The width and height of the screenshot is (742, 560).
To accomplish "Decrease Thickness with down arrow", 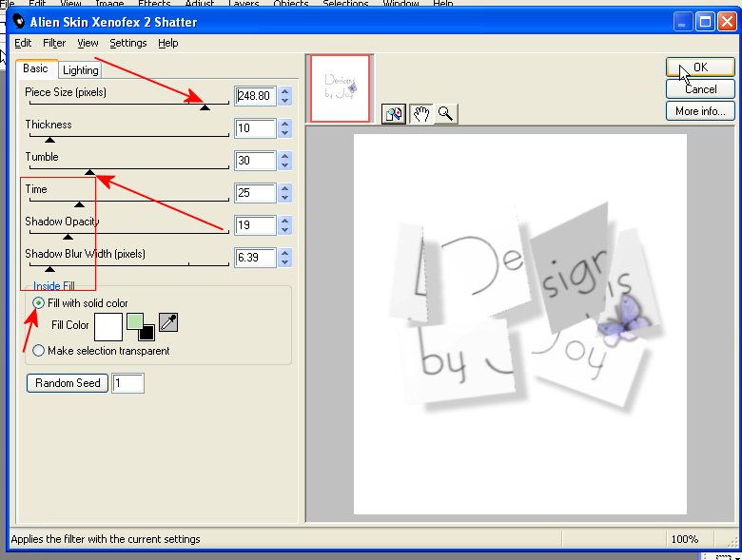I will (284, 133).
